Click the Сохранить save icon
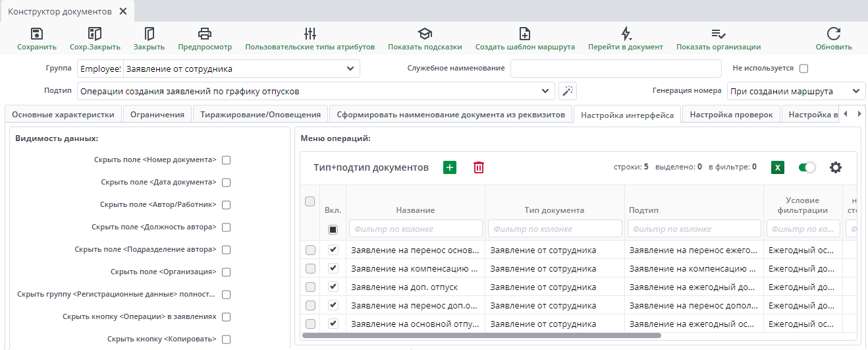Image resolution: width=868 pixels, height=350 pixels. tap(37, 34)
